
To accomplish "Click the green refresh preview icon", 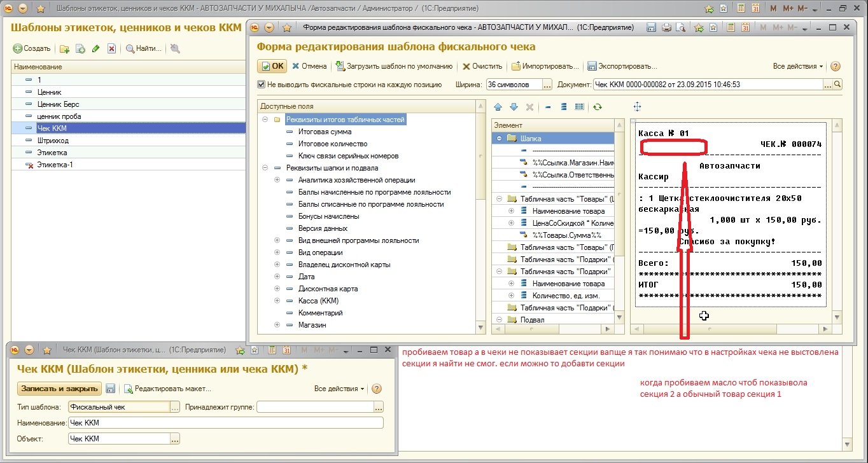I will pyautogui.click(x=597, y=107).
